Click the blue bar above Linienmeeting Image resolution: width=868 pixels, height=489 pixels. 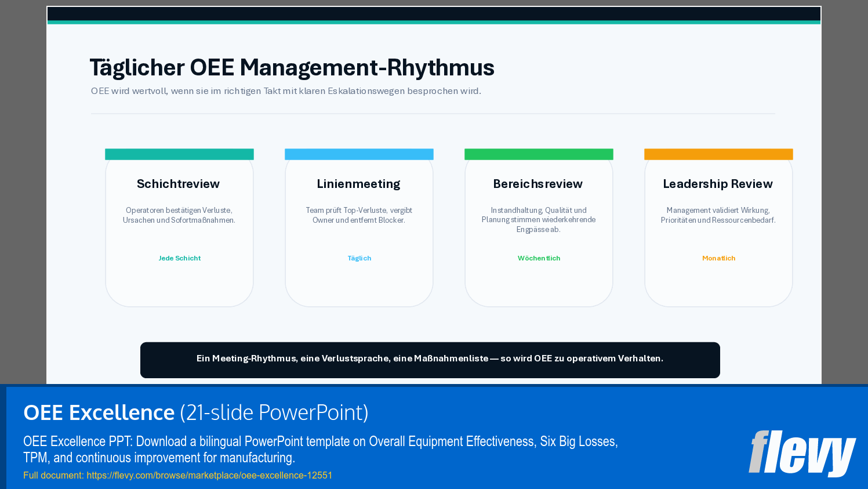point(359,154)
